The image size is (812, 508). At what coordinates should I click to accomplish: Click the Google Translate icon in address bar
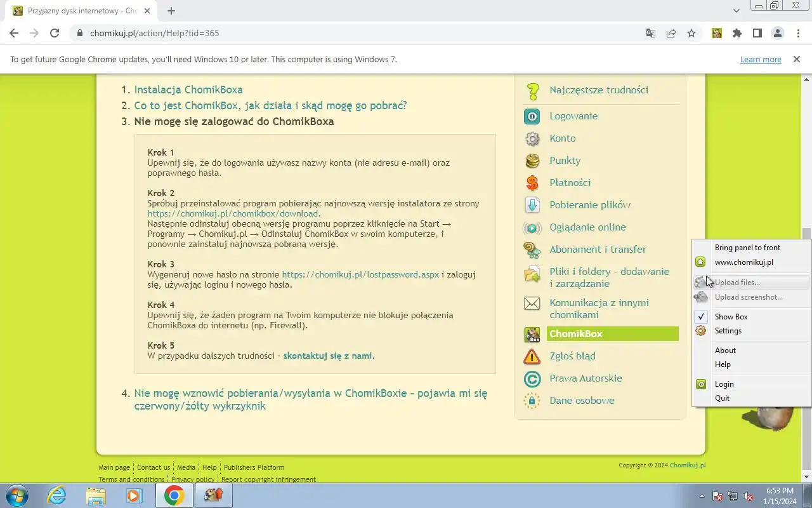click(651, 33)
